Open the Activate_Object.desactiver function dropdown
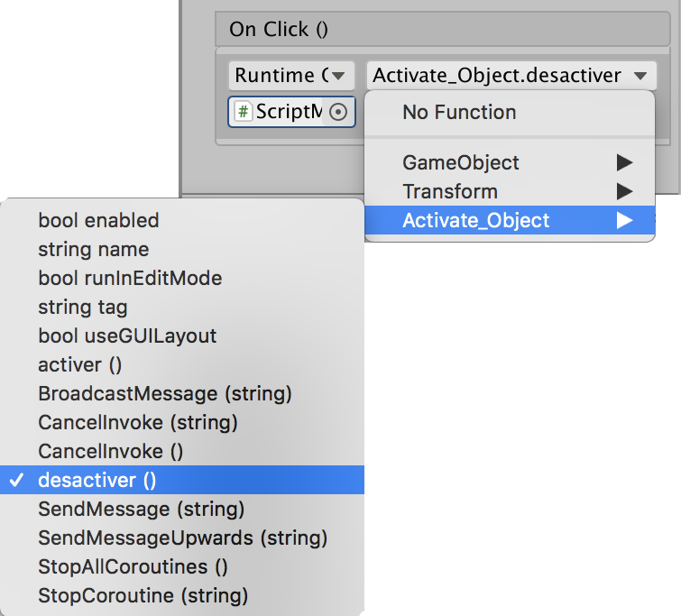Screen dimensions: 681x616 (x=511, y=76)
